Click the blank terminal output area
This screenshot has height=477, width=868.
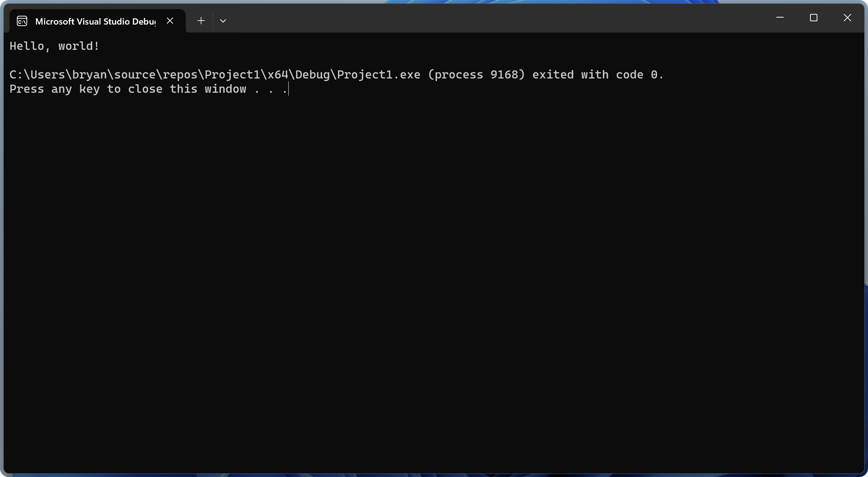pos(433,275)
